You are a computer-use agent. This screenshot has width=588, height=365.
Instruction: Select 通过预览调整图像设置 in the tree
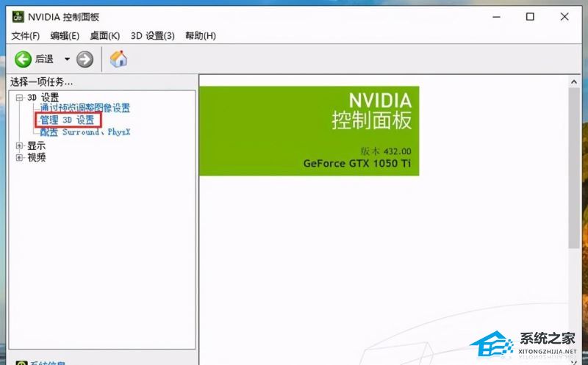(x=85, y=109)
